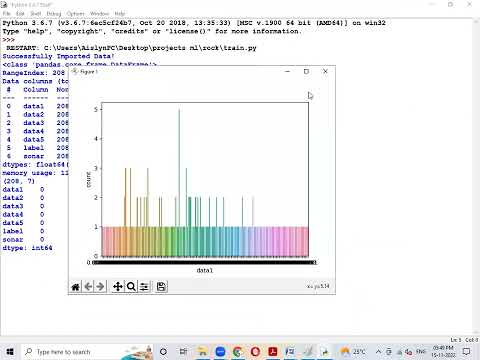Go back to the previous plot view

coord(88,287)
